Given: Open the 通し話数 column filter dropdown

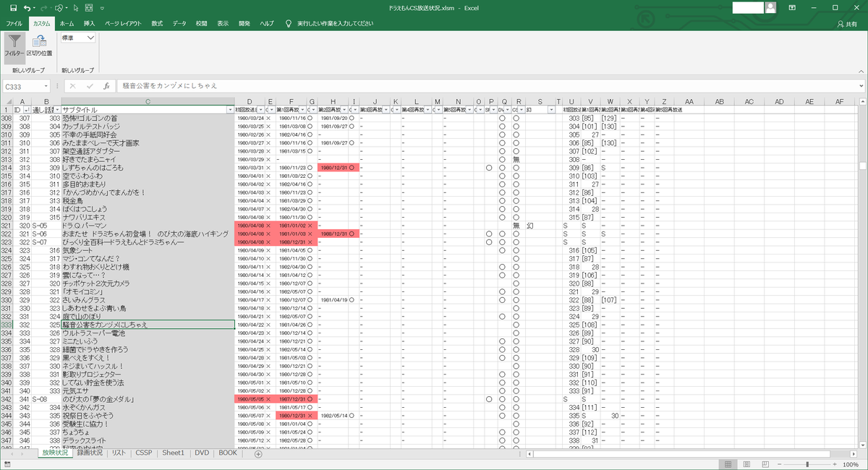Looking at the screenshot, I should [x=58, y=110].
